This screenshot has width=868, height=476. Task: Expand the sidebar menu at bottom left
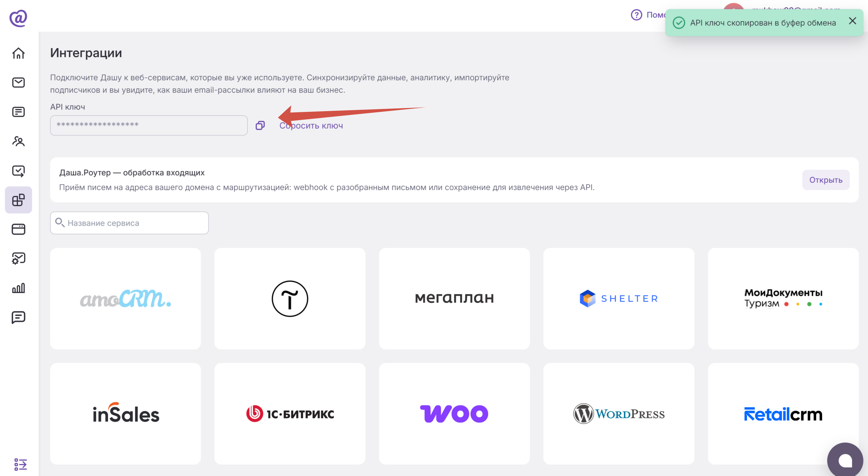click(x=20, y=464)
